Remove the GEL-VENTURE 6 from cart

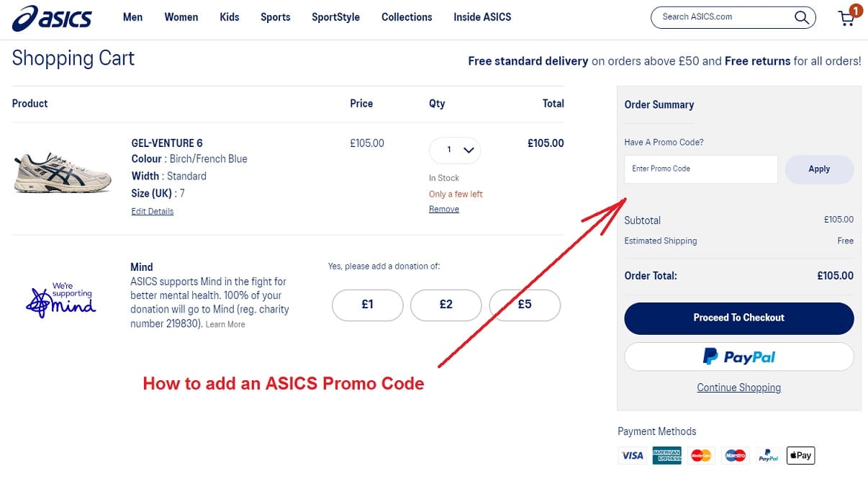(444, 209)
